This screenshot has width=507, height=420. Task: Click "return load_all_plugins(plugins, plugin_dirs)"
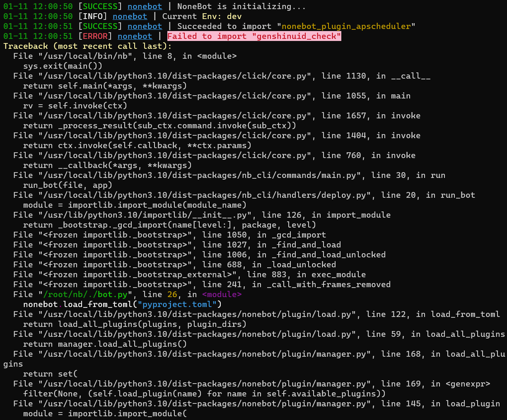point(135,324)
